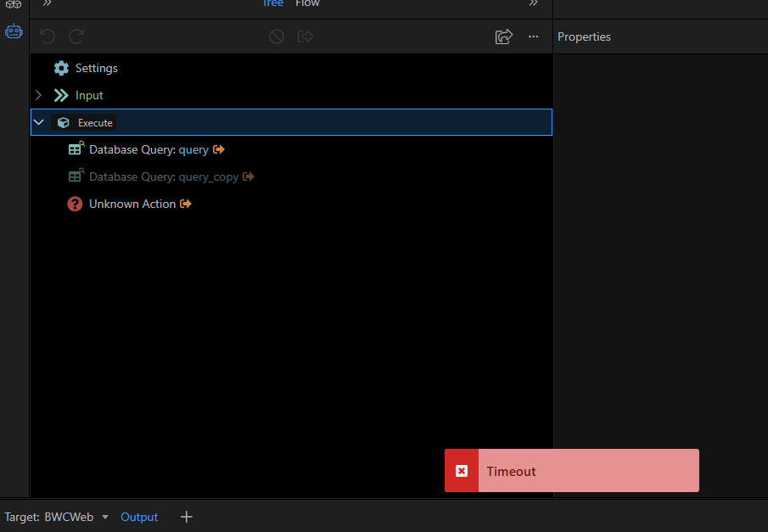Open the three-dots more options menu
768x532 pixels.
(x=534, y=36)
